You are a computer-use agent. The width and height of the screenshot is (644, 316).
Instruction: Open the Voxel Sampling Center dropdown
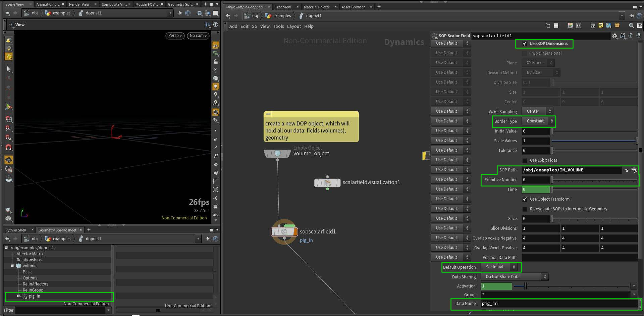click(x=537, y=111)
